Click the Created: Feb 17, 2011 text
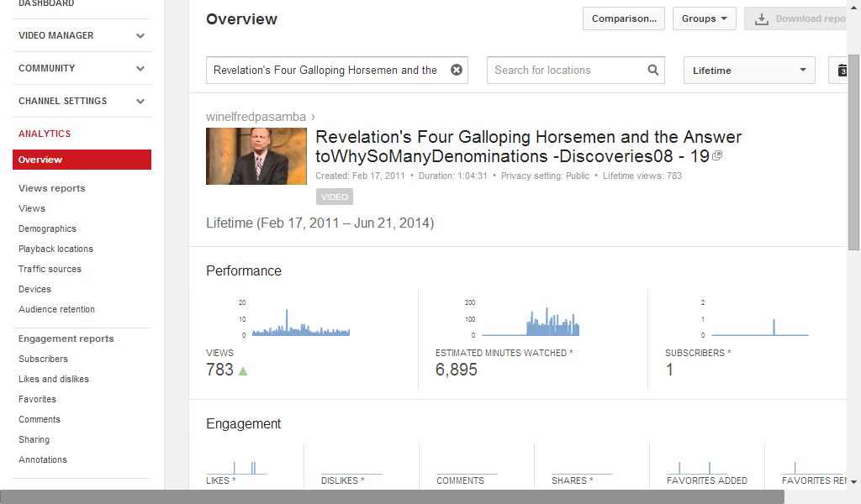Screen dimensions: 861x504 (x=360, y=176)
